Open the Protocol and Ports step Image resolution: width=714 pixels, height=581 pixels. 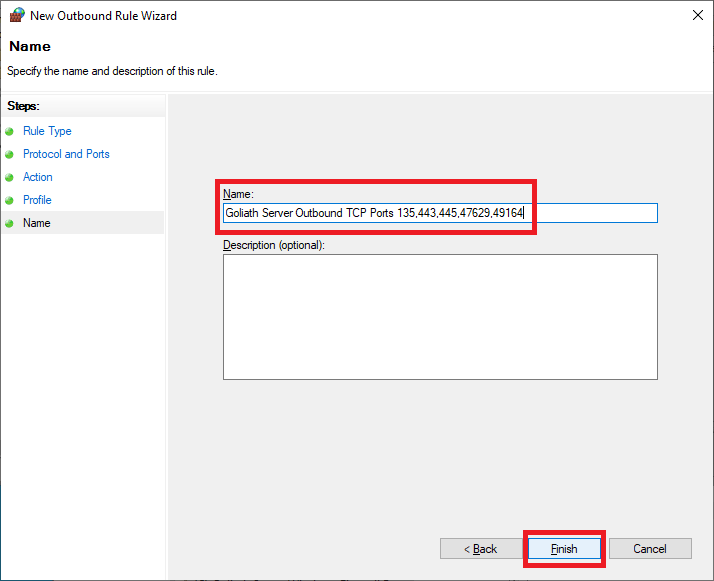coord(66,154)
